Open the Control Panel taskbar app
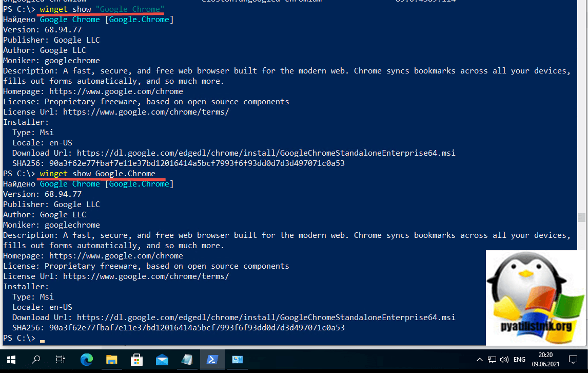The image size is (588, 373). click(238, 360)
